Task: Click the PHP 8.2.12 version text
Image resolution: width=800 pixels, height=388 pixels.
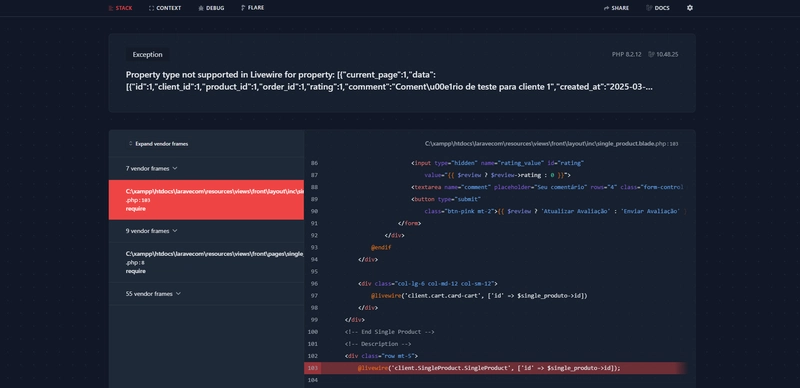Action: click(627, 54)
